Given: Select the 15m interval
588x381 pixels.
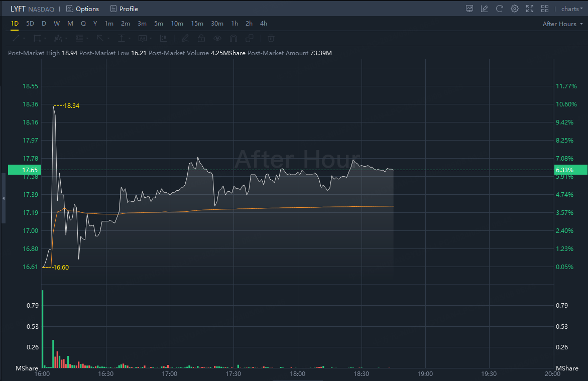Looking at the screenshot, I should point(197,23).
